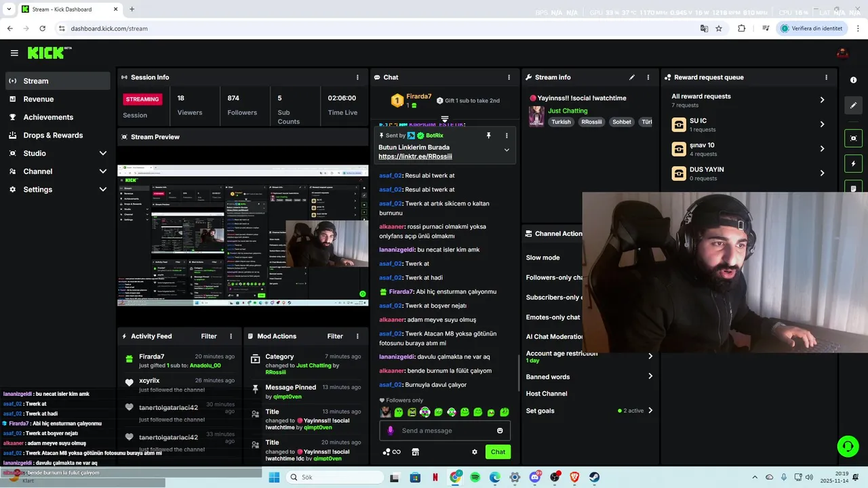This screenshot has height=488, width=868.
Task: Click the edit layout pencil in right rail
Action: [853, 105]
